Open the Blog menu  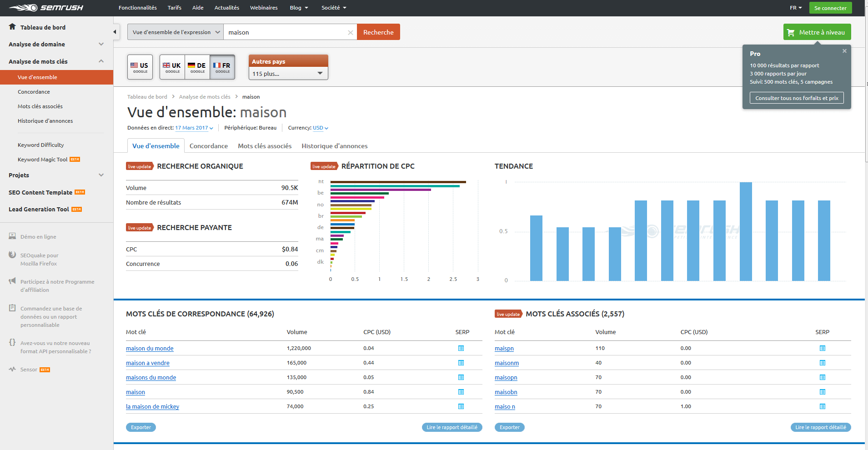(299, 8)
